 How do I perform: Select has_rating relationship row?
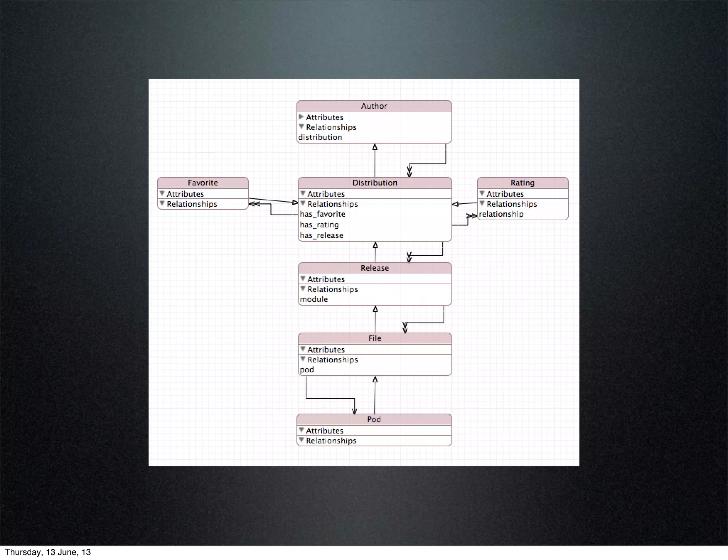(319, 225)
